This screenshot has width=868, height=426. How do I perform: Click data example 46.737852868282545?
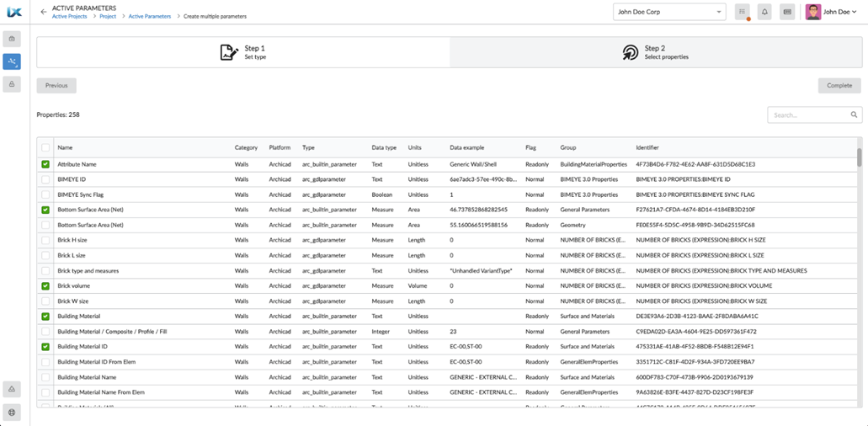coord(480,210)
